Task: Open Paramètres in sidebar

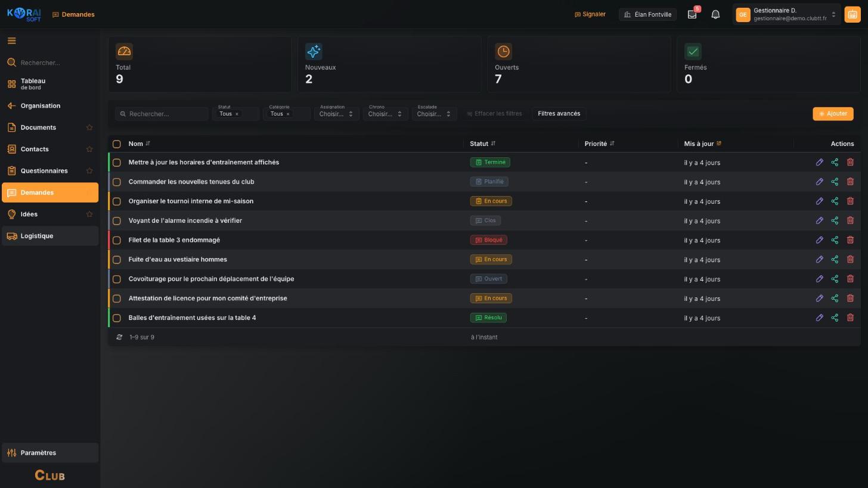Action: 50,453
